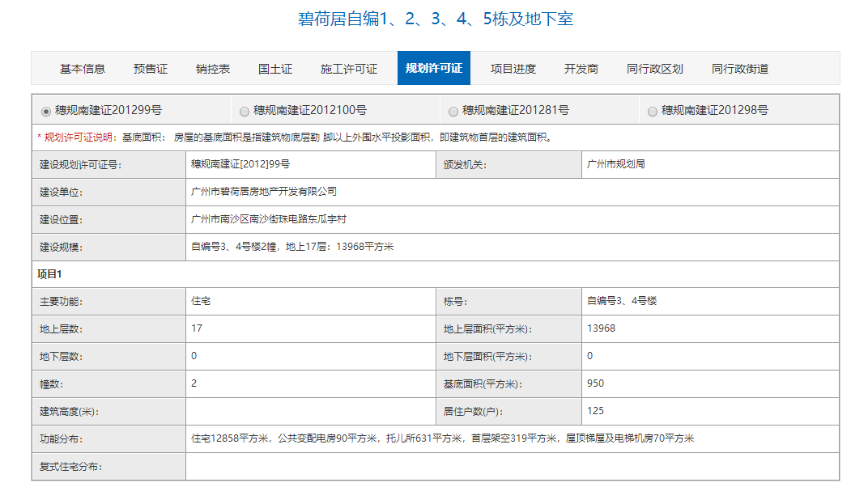Click the 建设规划许可证号 label
Screen dimensions: 868x487
(80, 165)
